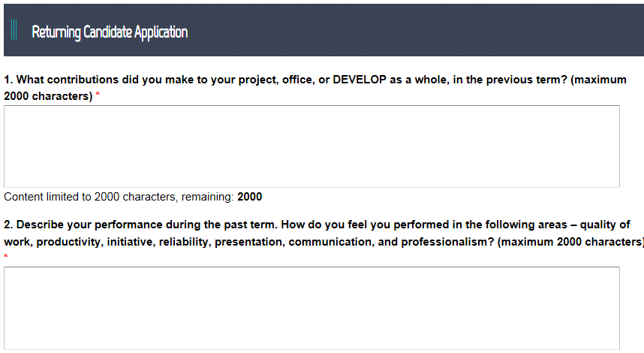The height and width of the screenshot is (353, 644).
Task: Click the '1.' question number
Action: [8, 80]
